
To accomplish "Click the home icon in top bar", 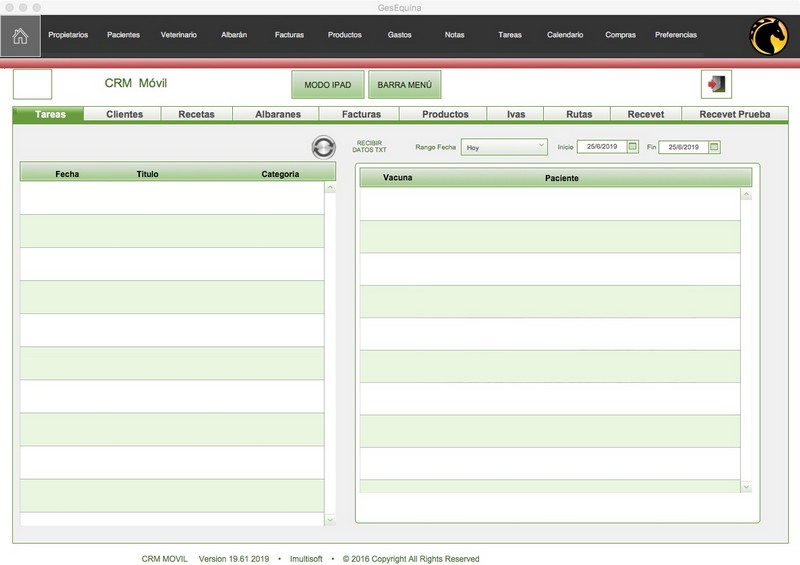I will 20,36.
